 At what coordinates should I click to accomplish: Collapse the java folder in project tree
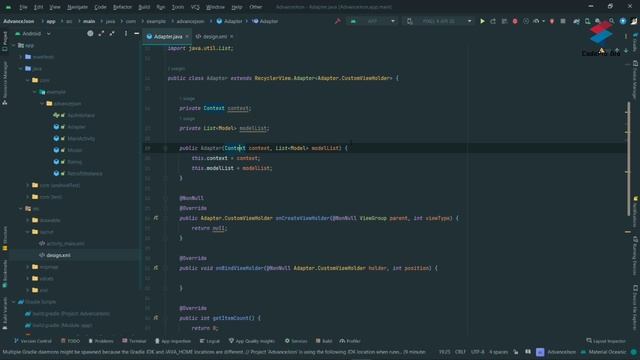click(x=21, y=69)
